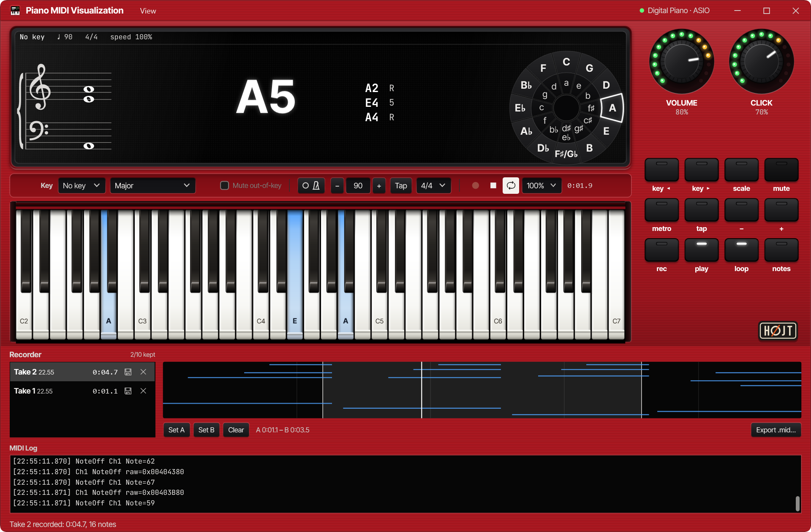Select C in circle of fifths
Viewport: 811px width, 532px height.
(566, 62)
